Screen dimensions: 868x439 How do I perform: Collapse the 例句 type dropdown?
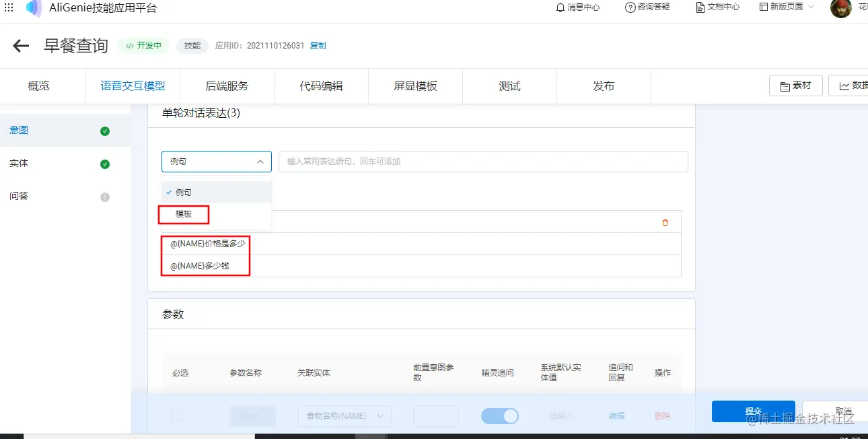click(x=217, y=162)
